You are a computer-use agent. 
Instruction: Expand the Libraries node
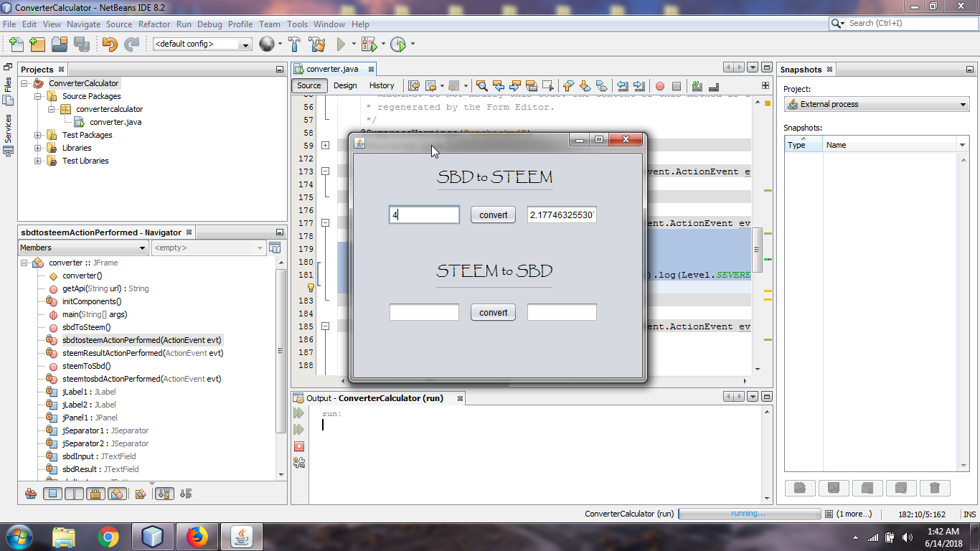[x=38, y=148]
